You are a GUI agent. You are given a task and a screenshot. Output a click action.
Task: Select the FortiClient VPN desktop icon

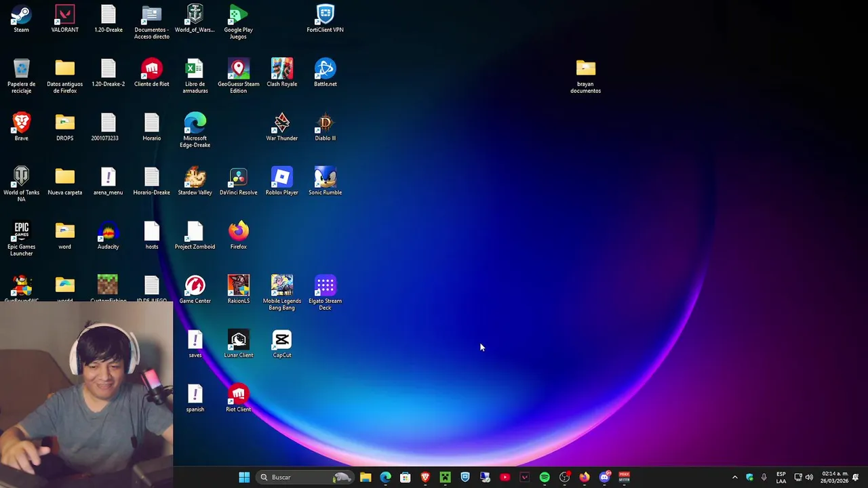tap(325, 18)
